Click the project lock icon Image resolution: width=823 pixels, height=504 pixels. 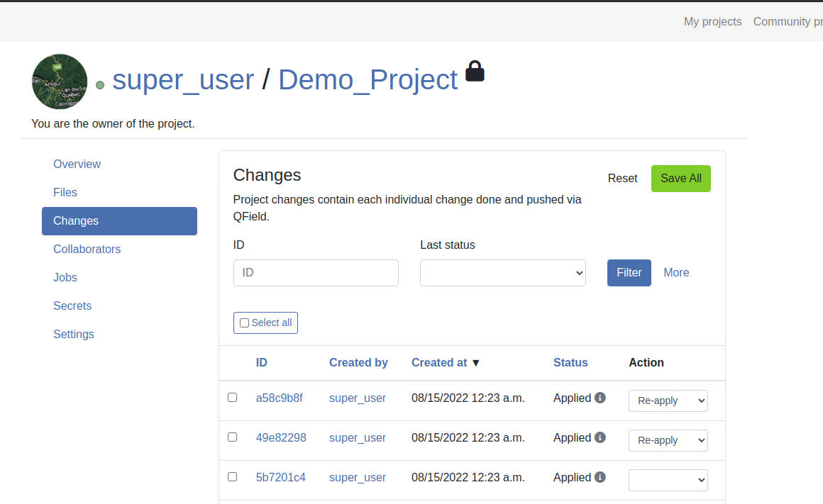475,72
